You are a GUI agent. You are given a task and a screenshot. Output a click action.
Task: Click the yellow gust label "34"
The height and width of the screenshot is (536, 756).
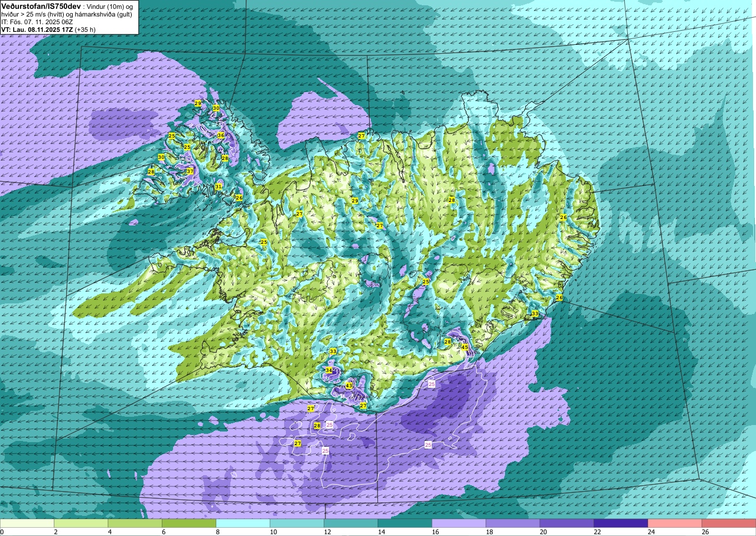329,370
